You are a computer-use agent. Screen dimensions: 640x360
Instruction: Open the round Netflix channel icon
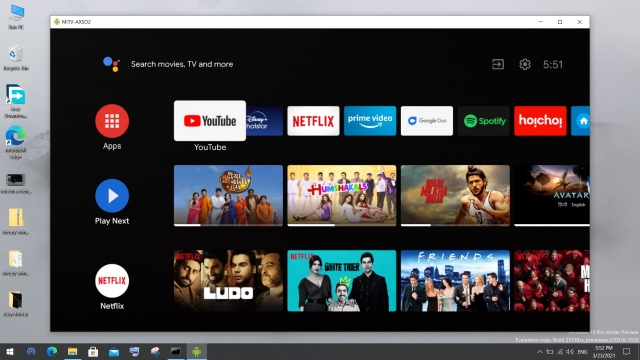point(112,280)
